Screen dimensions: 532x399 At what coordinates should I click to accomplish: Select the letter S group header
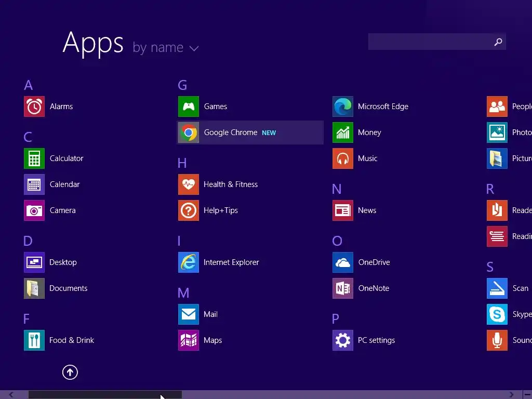coord(490,267)
